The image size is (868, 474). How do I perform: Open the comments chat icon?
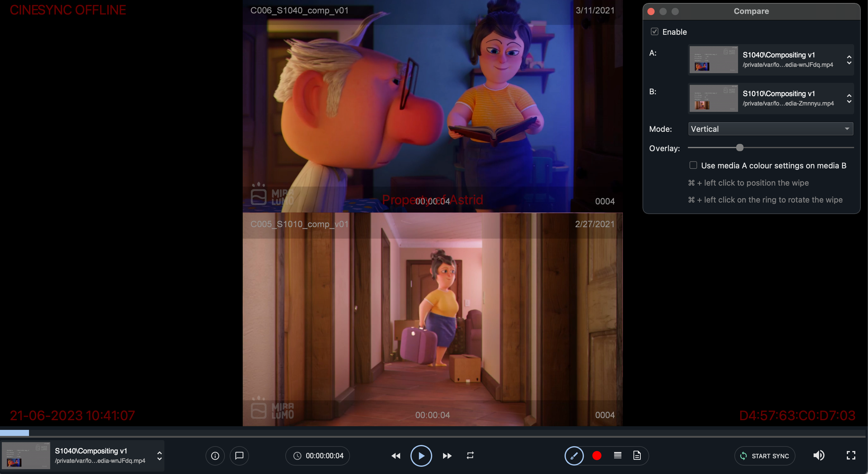point(239,456)
